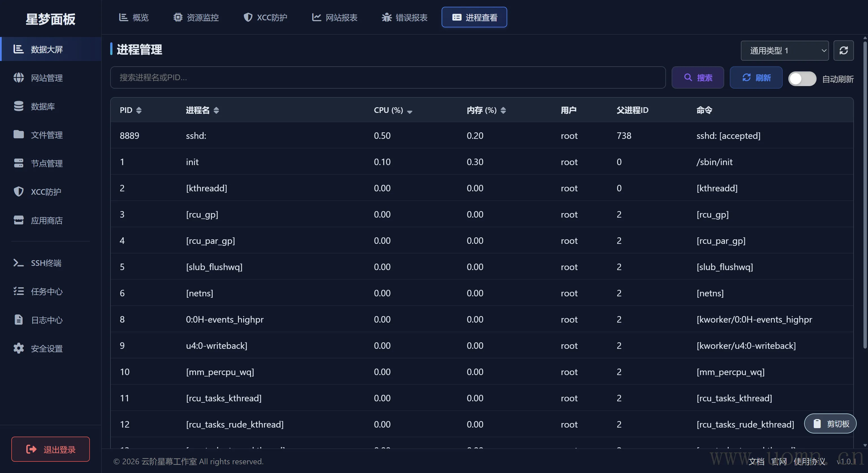Image resolution: width=868 pixels, height=473 pixels.
Task: Open 文件管理 folder icon in the sidebar
Action: (19, 135)
